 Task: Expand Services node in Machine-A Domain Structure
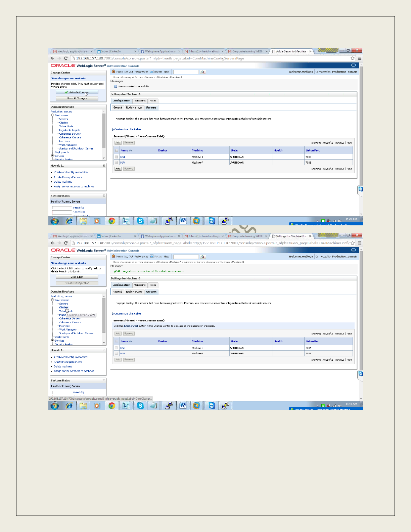52,156
